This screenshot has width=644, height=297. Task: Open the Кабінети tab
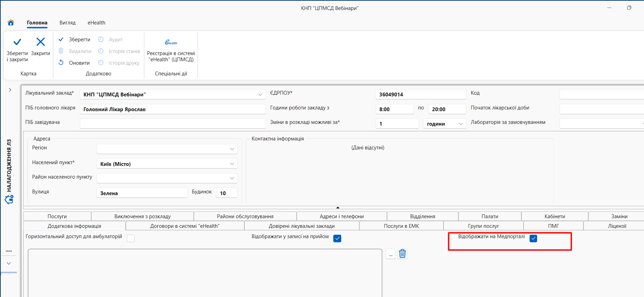coord(555,216)
